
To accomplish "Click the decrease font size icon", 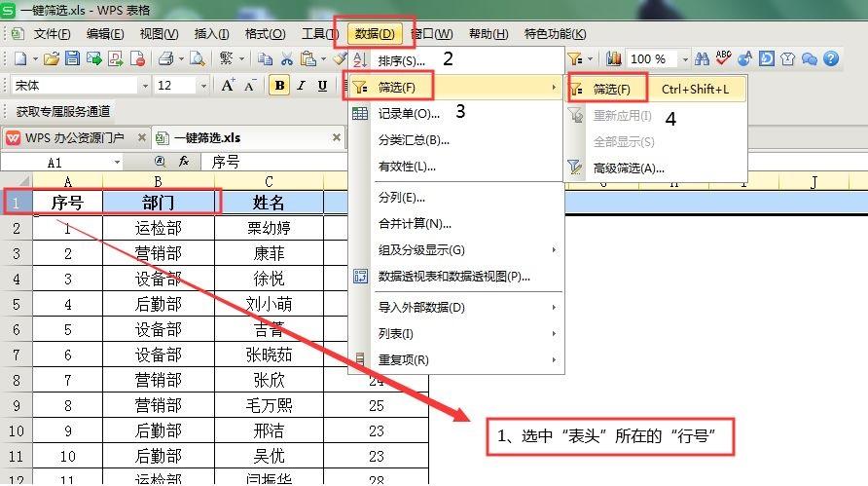I will click(250, 86).
